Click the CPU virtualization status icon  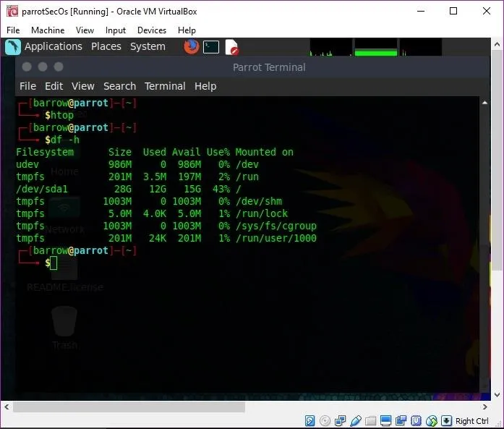click(417, 420)
